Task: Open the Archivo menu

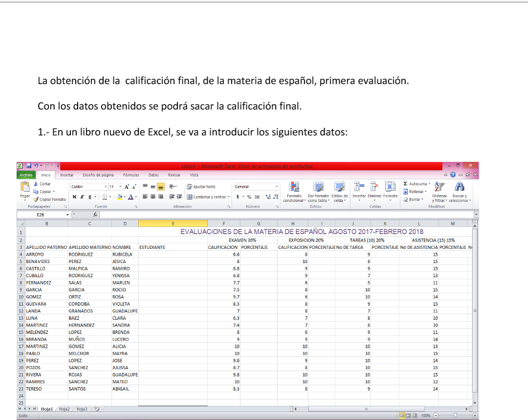Action: [26, 175]
